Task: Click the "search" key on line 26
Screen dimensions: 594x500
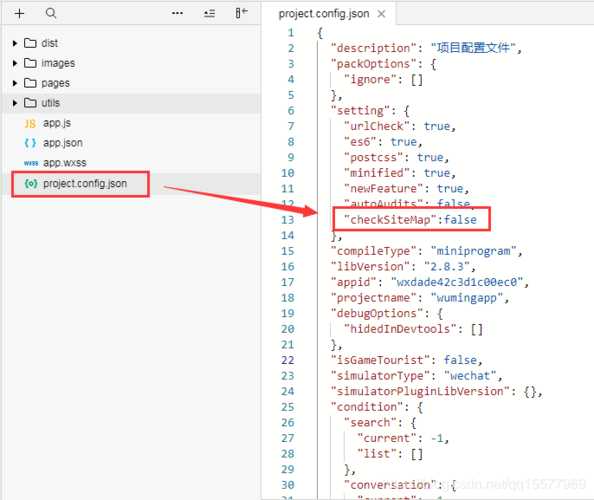Action: (370, 422)
